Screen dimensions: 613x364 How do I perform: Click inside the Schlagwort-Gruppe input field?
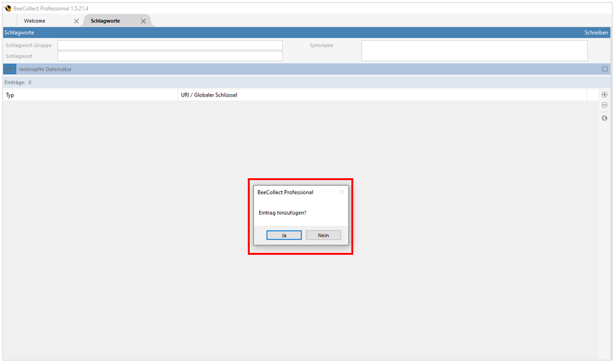tap(169, 45)
